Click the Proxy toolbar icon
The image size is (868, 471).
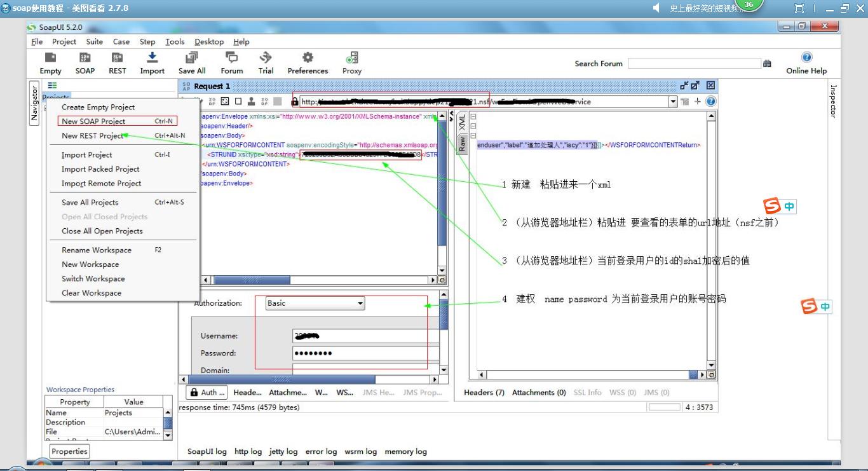(351, 58)
